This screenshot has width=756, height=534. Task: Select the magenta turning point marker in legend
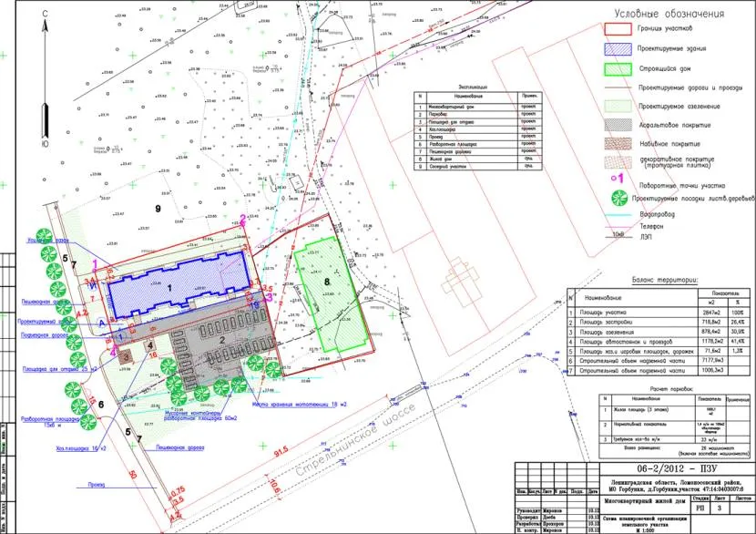click(615, 180)
